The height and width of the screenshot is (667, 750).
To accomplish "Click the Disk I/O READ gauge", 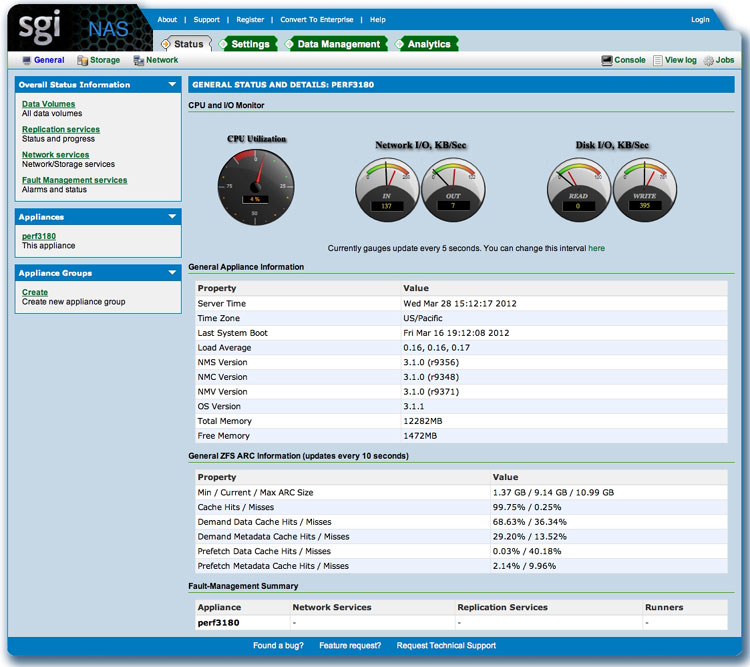I will (579, 190).
